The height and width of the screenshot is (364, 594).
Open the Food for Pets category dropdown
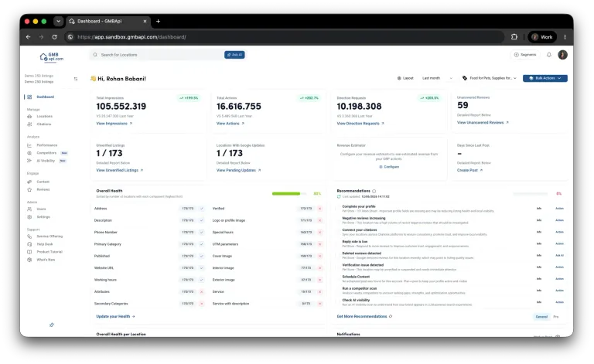pos(490,78)
